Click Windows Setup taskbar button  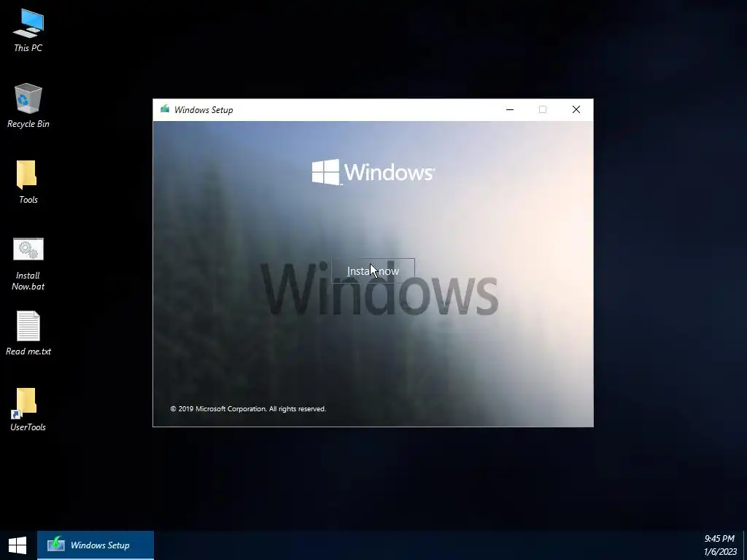[96, 545]
